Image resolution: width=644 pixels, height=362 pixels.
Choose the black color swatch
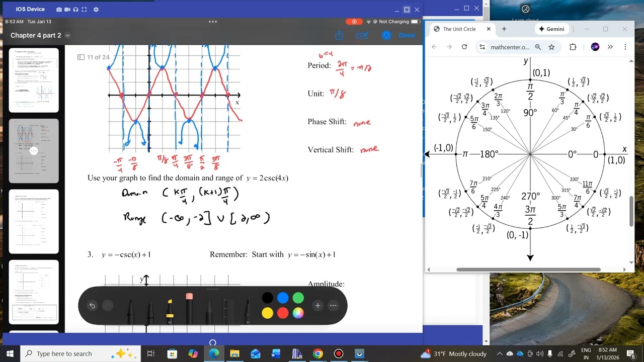(268, 298)
